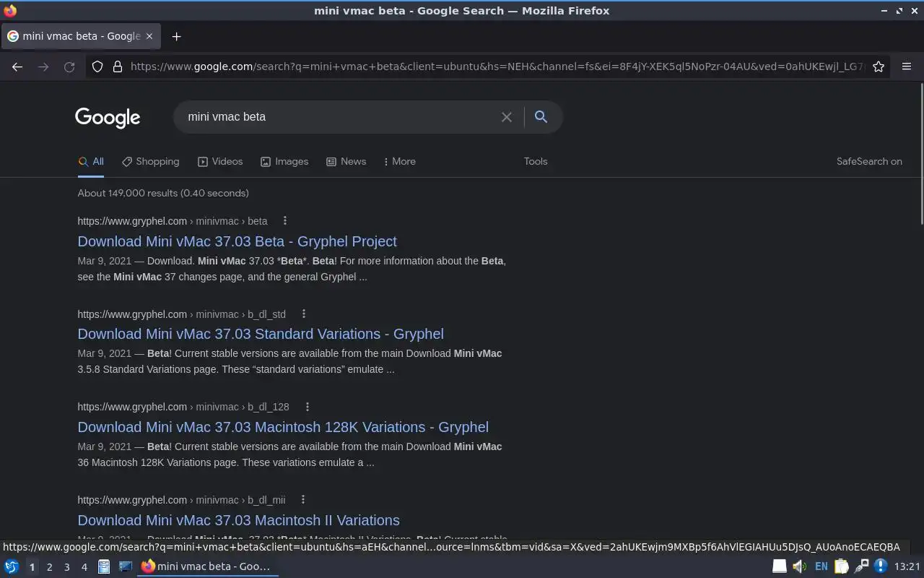The width and height of the screenshot is (924, 578).
Task: Switch to workspace 4
Action: [84, 567]
